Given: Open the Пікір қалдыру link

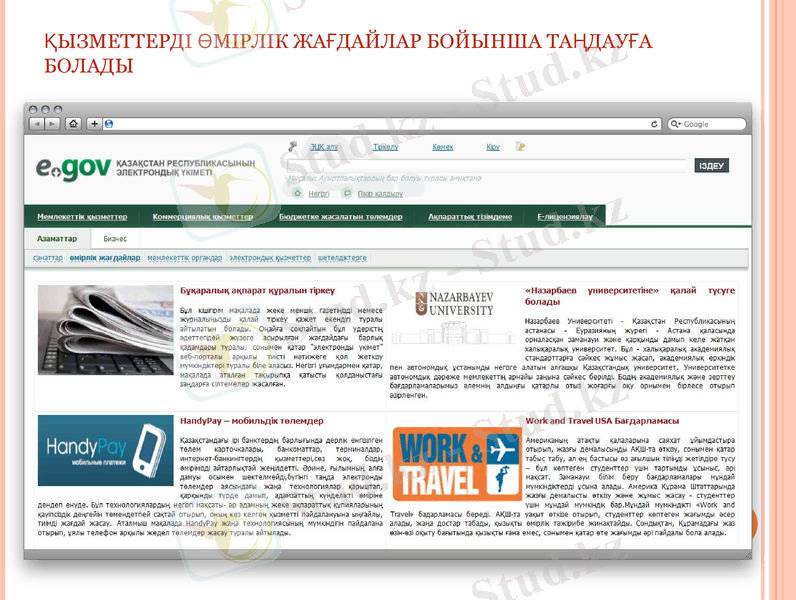Looking at the screenshot, I should click(380, 193).
